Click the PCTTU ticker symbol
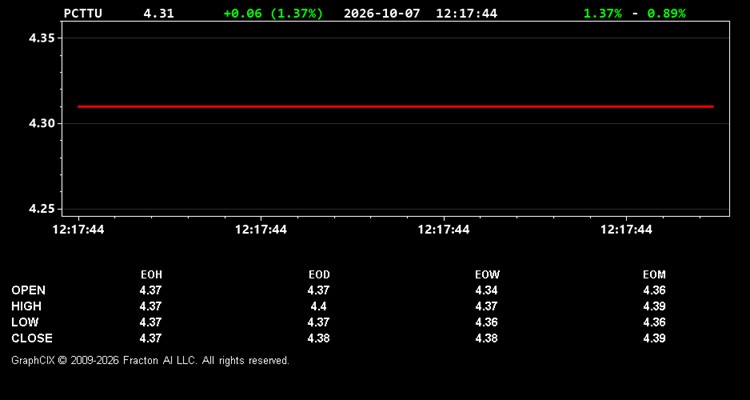 83,13
